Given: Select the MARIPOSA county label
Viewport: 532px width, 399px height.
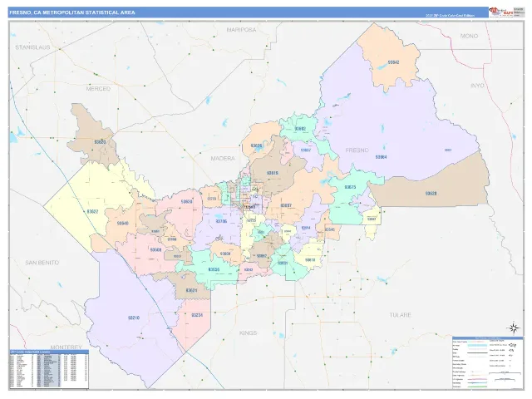Looking at the screenshot, I should coord(241,30).
